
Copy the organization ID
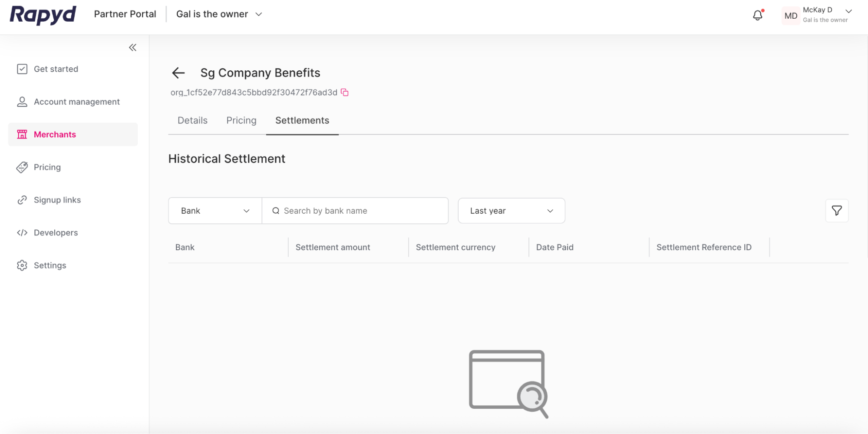point(344,92)
